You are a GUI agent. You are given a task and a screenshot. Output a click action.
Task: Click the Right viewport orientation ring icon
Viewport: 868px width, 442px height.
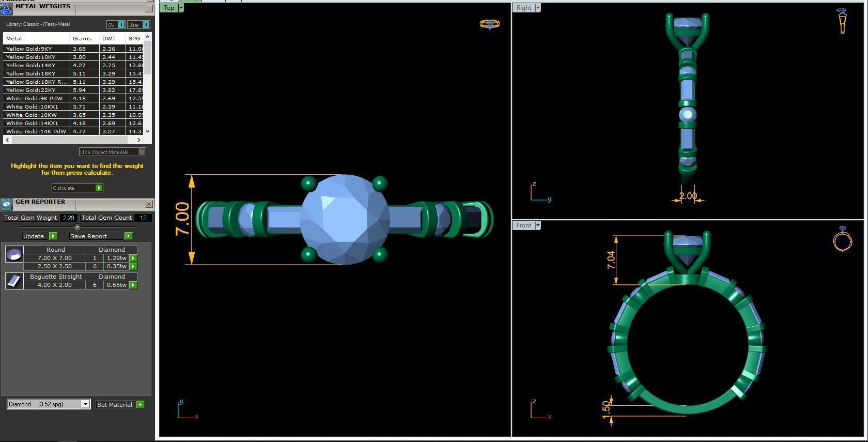[x=842, y=21]
